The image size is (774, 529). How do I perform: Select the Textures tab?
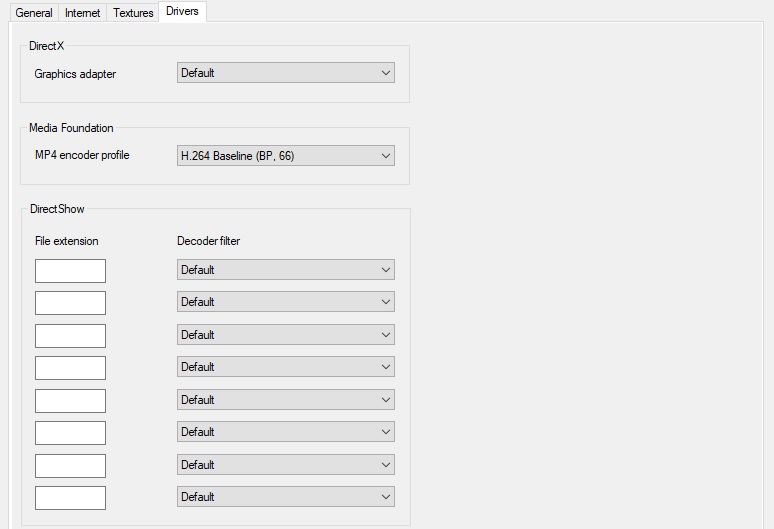click(x=133, y=12)
